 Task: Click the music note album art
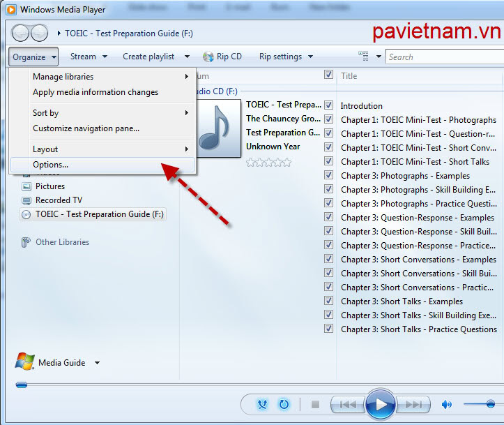coord(219,128)
